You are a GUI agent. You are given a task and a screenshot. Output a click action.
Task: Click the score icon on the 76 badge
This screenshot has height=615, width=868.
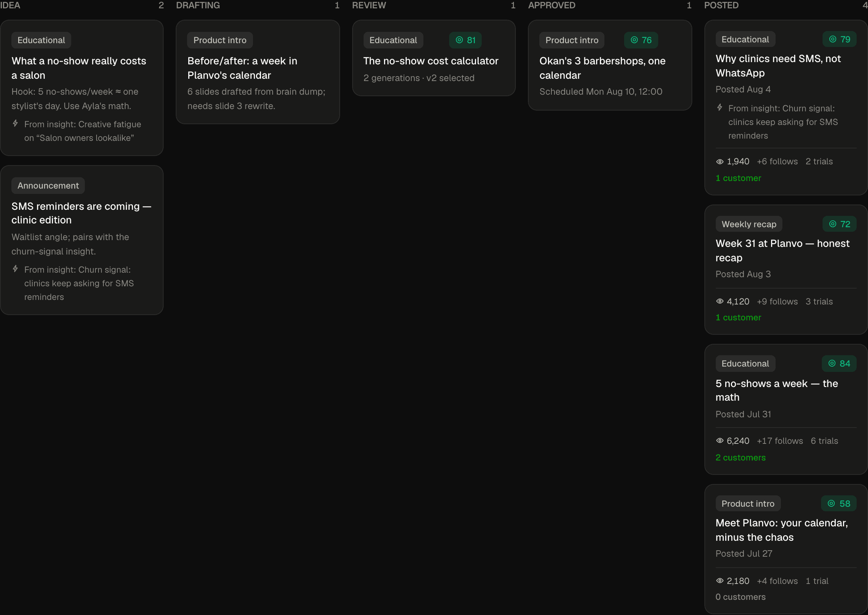(634, 40)
